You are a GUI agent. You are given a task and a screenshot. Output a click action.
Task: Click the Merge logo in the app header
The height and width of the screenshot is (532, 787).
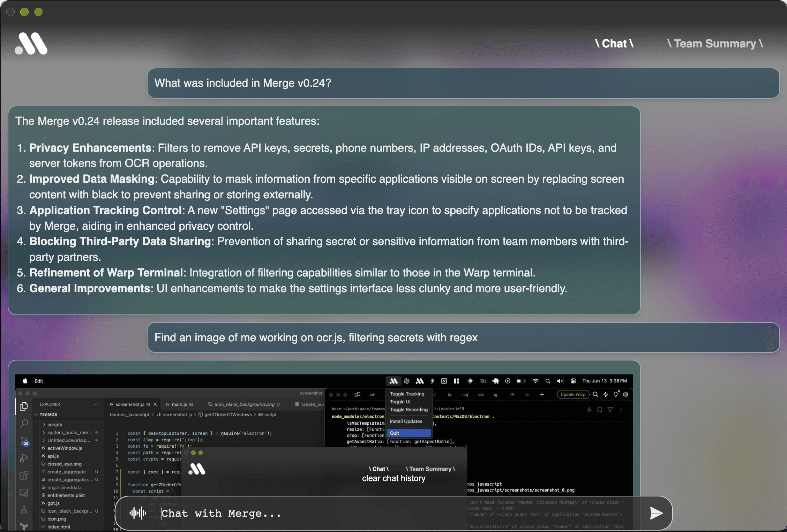click(31, 44)
